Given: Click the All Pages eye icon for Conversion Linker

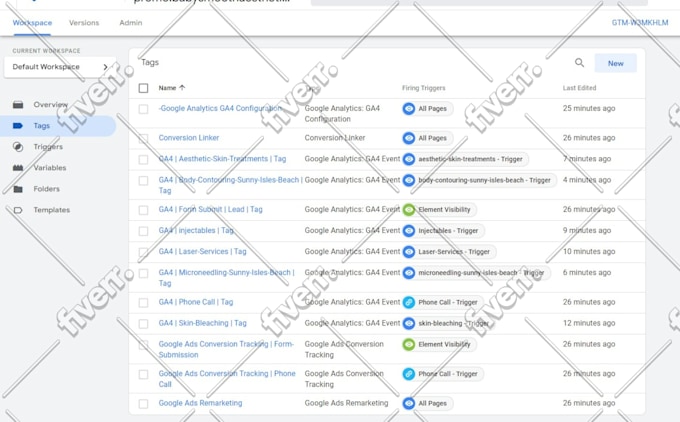Looking at the screenshot, I should coord(409,138).
